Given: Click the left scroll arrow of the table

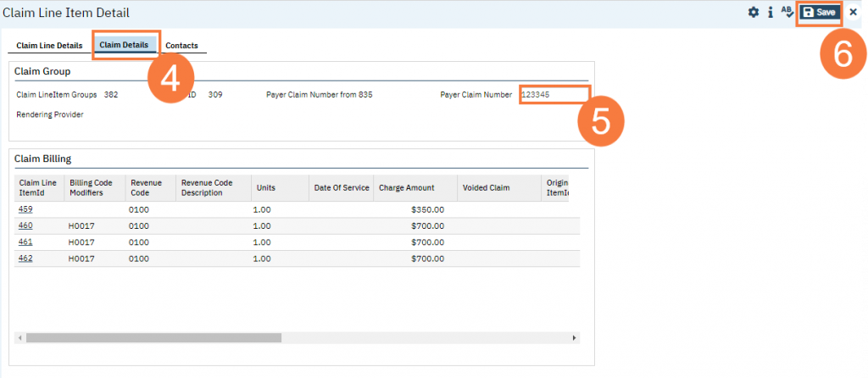Looking at the screenshot, I should 20,337.
